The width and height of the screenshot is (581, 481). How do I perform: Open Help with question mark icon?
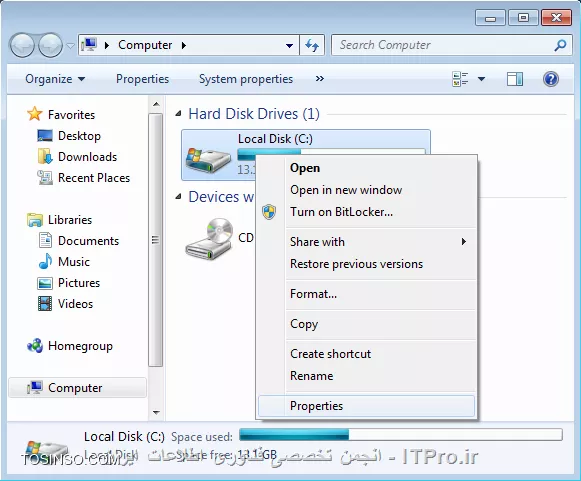tap(551, 79)
